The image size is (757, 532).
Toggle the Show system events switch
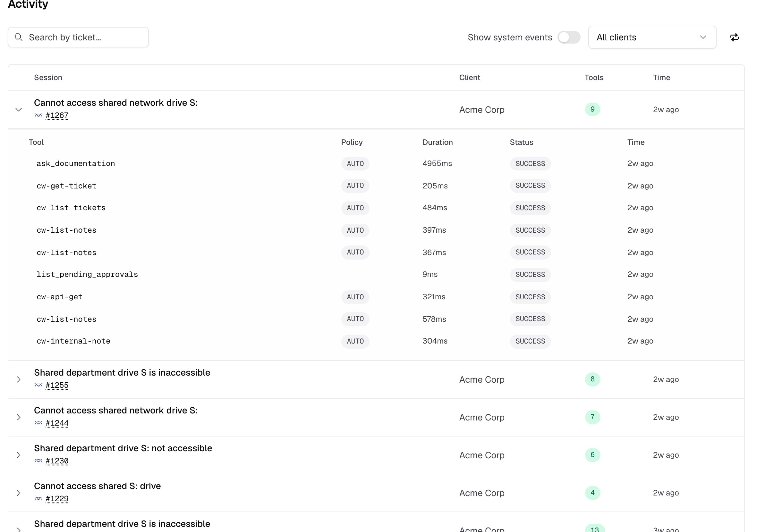coord(569,37)
